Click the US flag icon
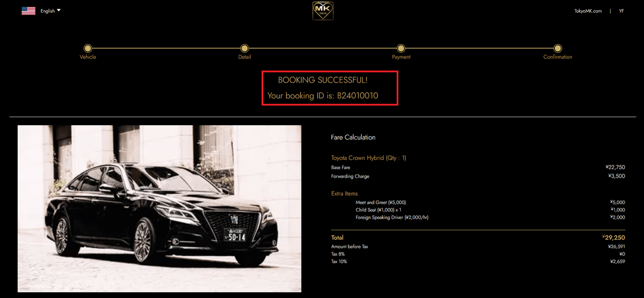Screen dimensions: 644x298 click(x=28, y=11)
